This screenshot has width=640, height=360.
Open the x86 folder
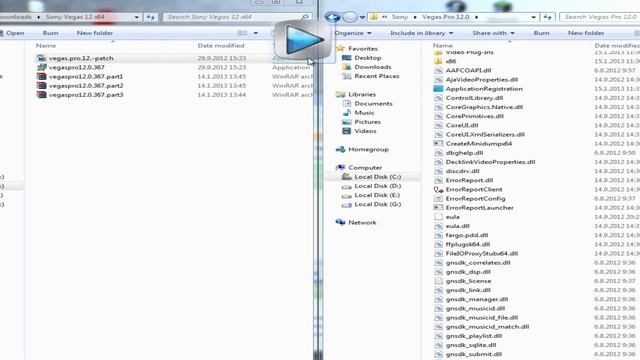pos(451,61)
